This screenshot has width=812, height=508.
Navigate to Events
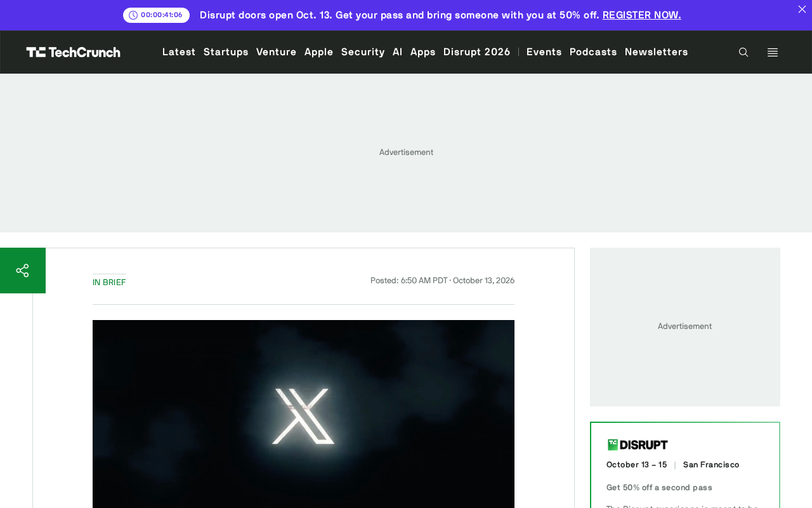544,52
